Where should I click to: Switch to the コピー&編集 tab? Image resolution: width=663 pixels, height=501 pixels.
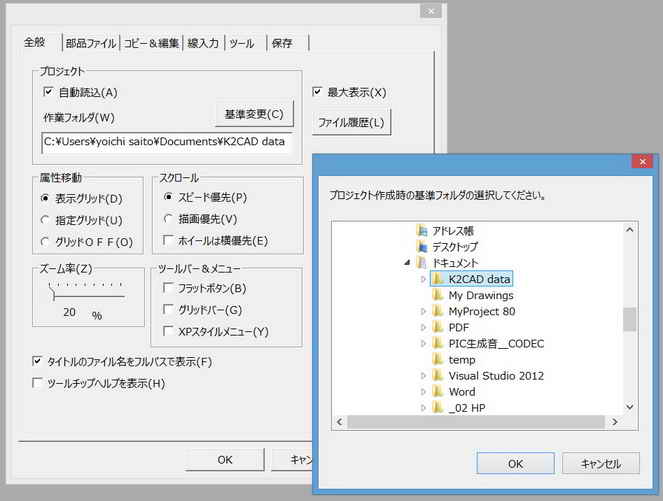point(151,43)
